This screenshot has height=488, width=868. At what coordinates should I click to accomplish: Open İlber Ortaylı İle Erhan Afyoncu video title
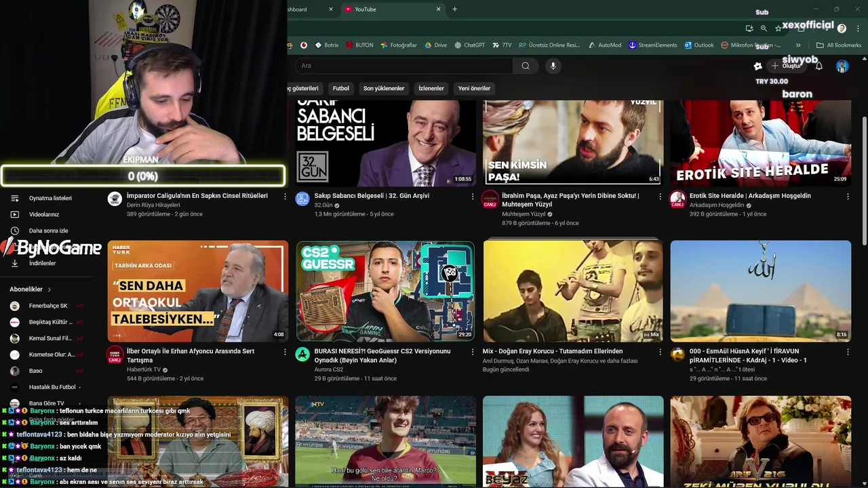point(191,356)
